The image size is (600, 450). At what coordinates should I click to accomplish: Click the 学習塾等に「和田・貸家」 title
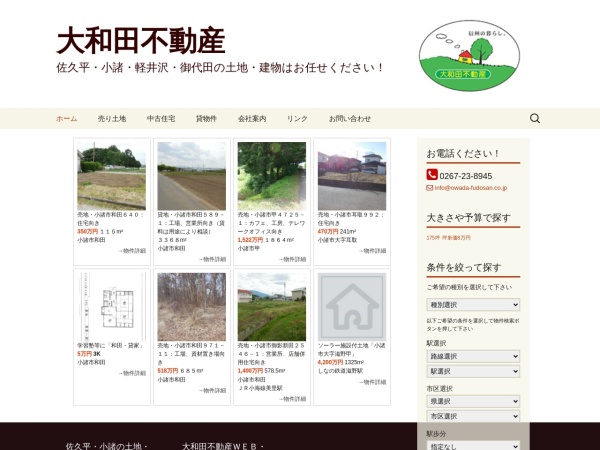click(110, 346)
